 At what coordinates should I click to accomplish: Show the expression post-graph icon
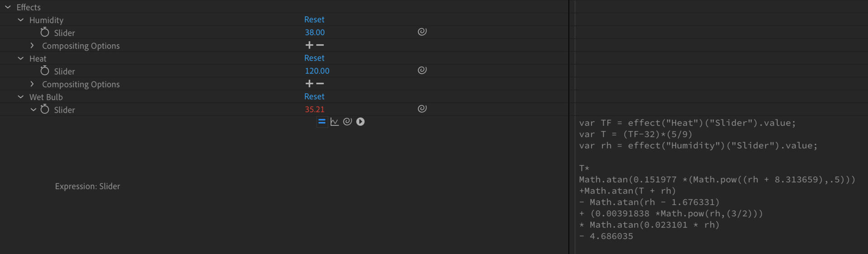pos(335,122)
